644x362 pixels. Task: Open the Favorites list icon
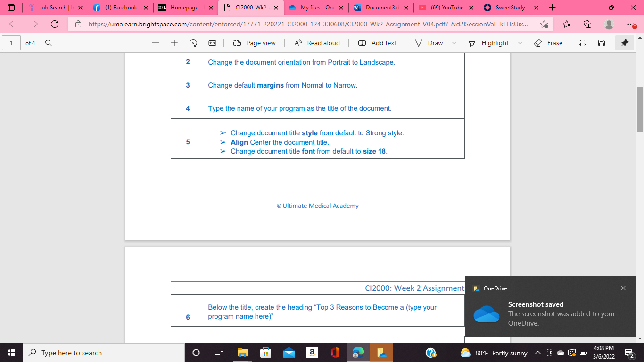[x=567, y=24]
